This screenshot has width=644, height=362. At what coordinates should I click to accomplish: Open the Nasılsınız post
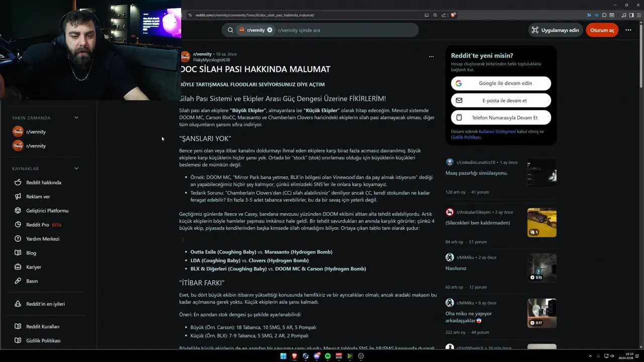(x=456, y=268)
